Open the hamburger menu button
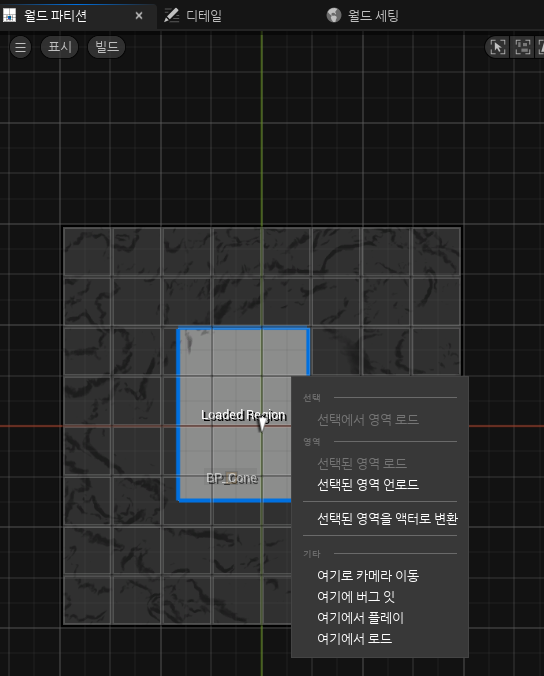This screenshot has height=676, width=544. pyautogui.click(x=20, y=47)
